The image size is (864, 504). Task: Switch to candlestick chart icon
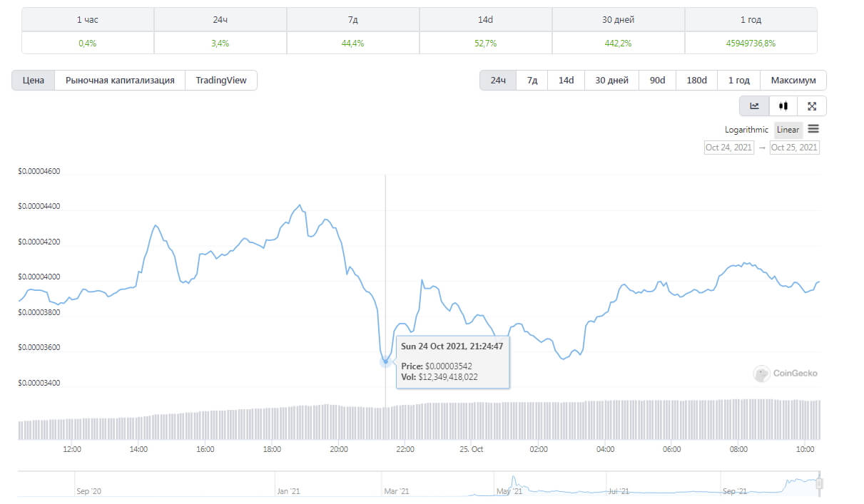click(x=783, y=106)
